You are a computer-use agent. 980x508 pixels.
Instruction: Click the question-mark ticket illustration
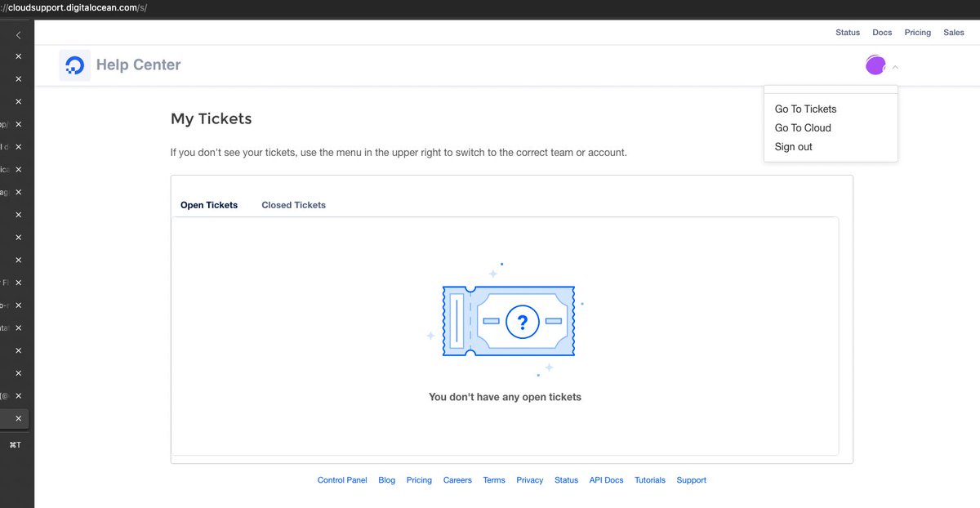tap(508, 321)
